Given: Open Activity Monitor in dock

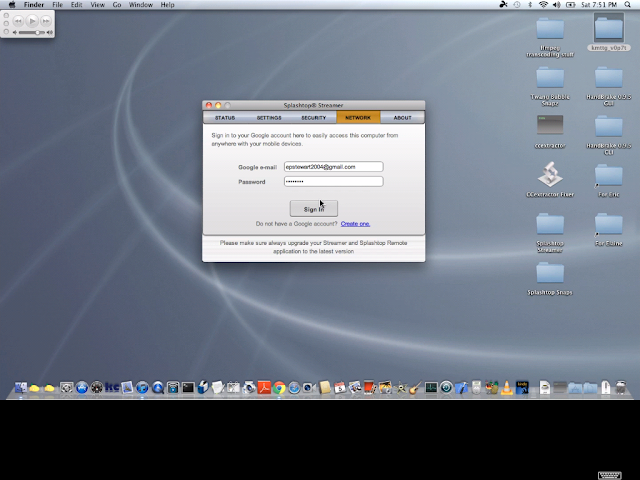Looking at the screenshot, I should pos(431,387).
